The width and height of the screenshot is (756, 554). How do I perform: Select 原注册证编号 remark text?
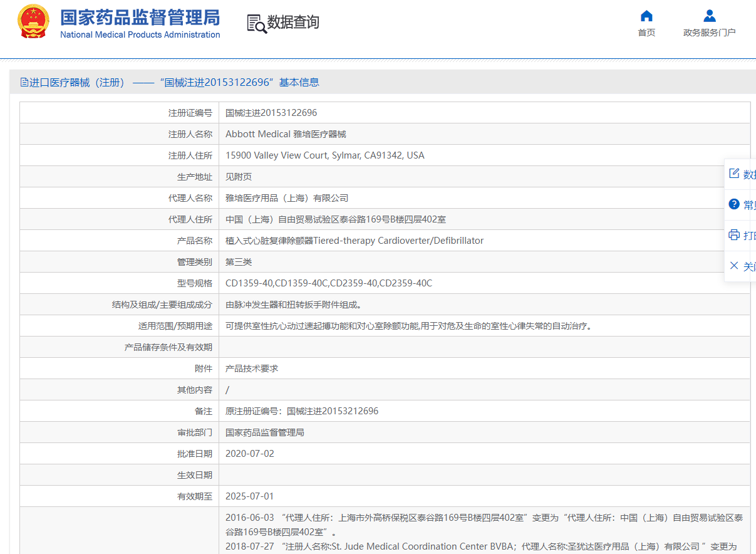(x=302, y=411)
